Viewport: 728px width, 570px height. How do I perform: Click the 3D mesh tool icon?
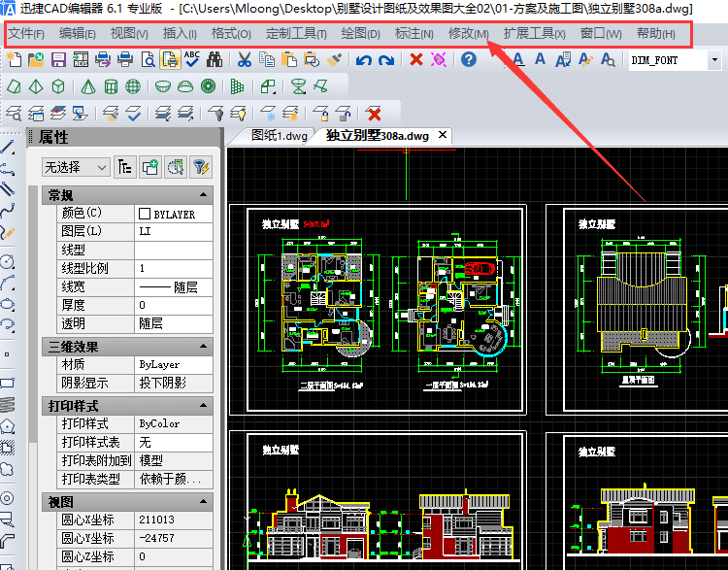237,86
